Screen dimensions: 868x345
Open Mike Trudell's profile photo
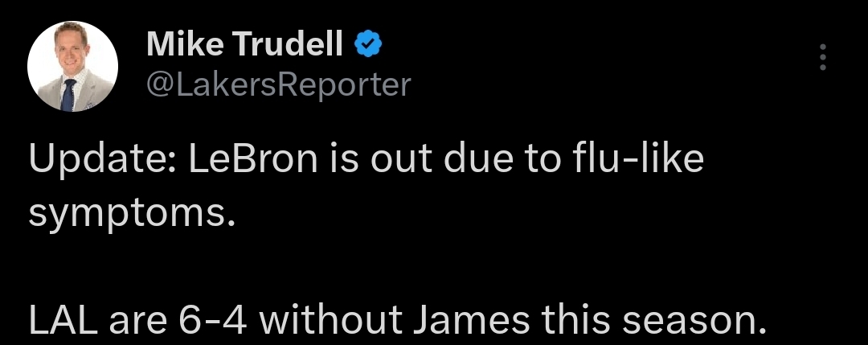pyautogui.click(x=73, y=67)
